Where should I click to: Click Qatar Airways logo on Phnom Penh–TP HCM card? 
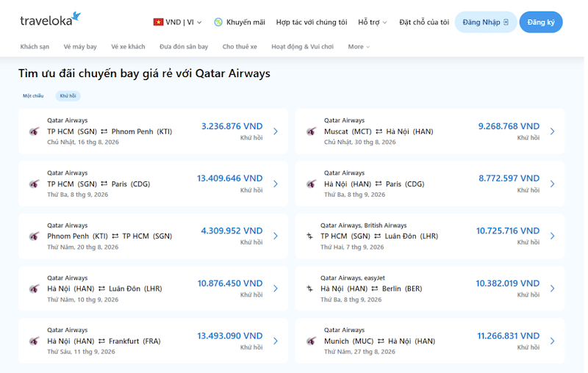point(34,236)
